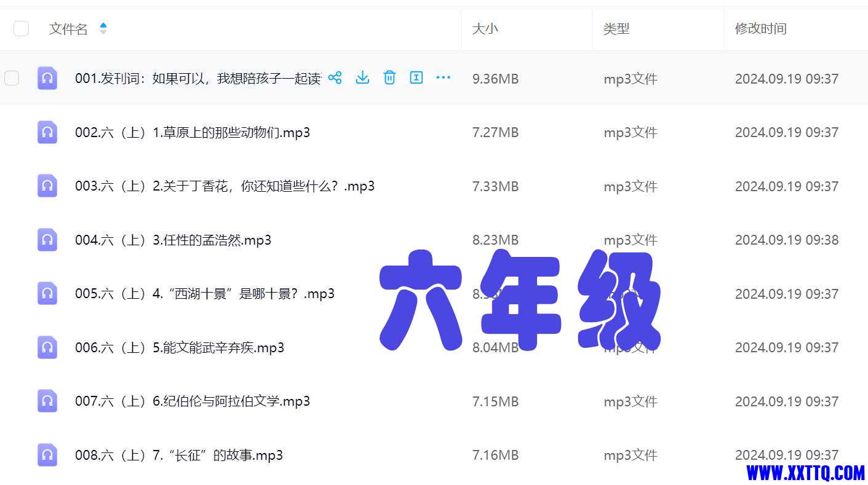
Task: Click the audio icon of 001.发刊词 file
Action: [47, 78]
